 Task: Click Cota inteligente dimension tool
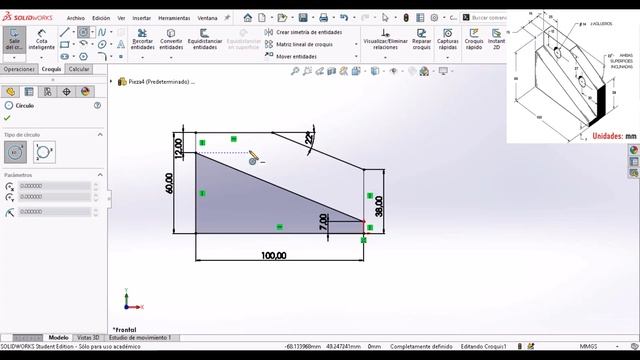click(42, 40)
